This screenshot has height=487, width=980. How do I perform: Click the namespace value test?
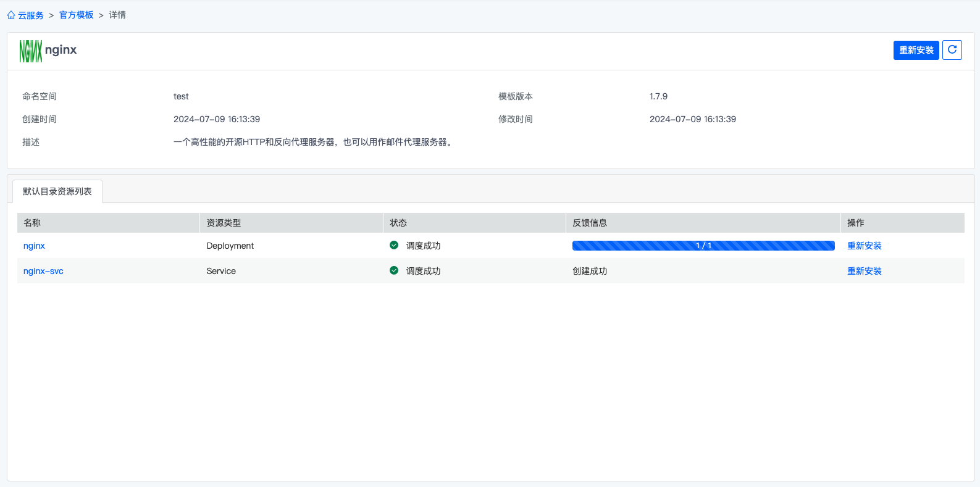(x=181, y=96)
